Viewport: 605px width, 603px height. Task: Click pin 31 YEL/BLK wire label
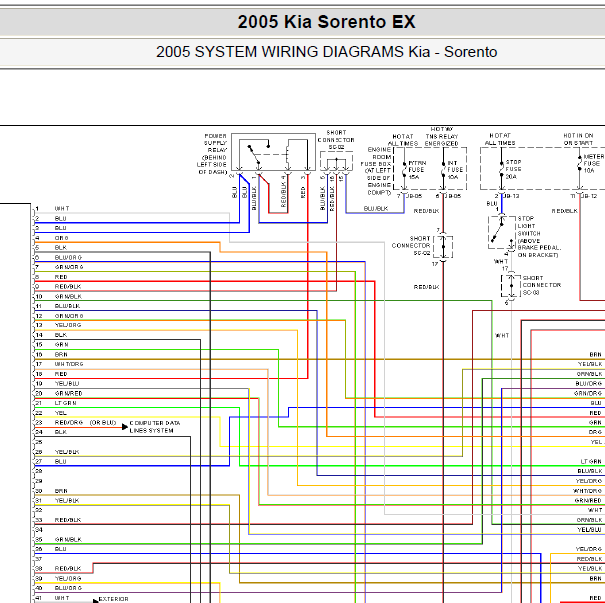tap(67, 500)
